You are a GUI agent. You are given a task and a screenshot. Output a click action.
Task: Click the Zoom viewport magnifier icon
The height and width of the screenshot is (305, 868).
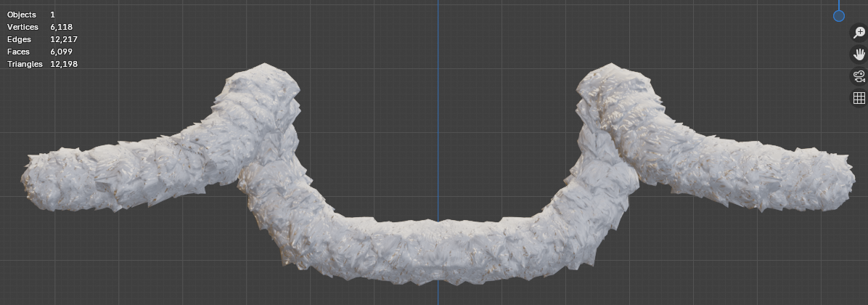[859, 33]
